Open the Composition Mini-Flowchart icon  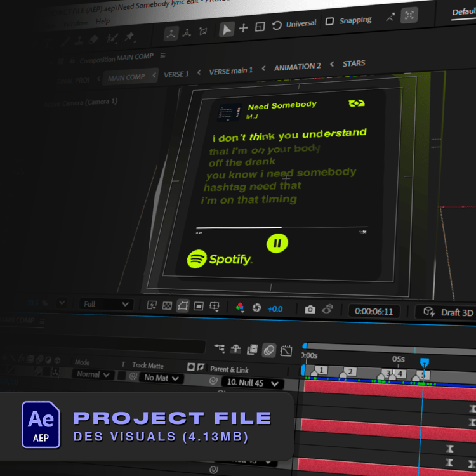220,348
